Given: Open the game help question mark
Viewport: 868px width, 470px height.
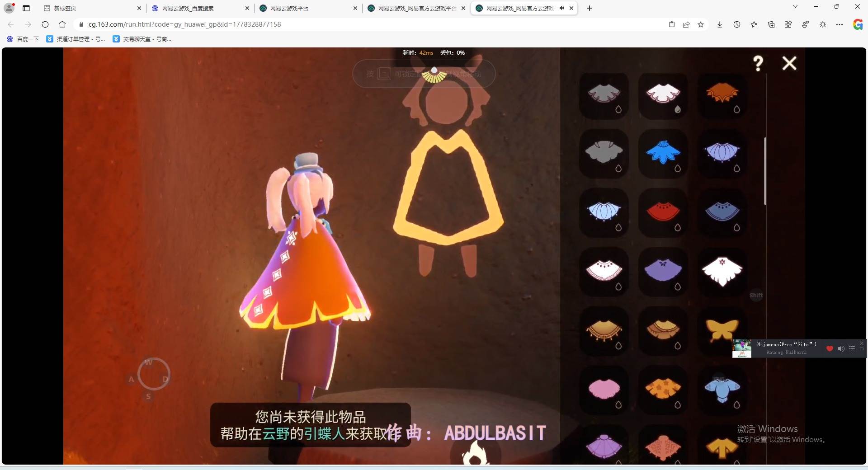Looking at the screenshot, I should (758, 63).
